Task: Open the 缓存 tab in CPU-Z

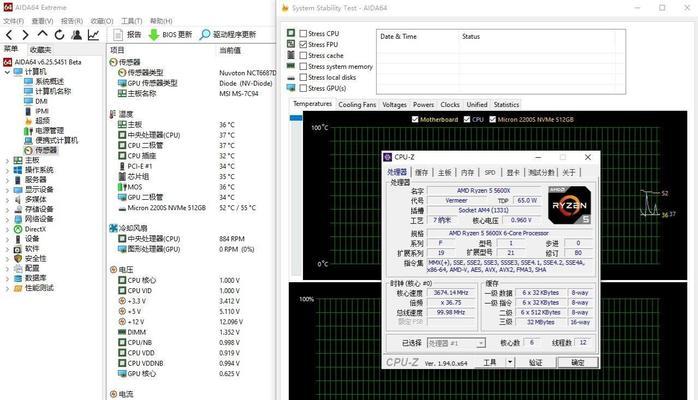Action: (422, 173)
